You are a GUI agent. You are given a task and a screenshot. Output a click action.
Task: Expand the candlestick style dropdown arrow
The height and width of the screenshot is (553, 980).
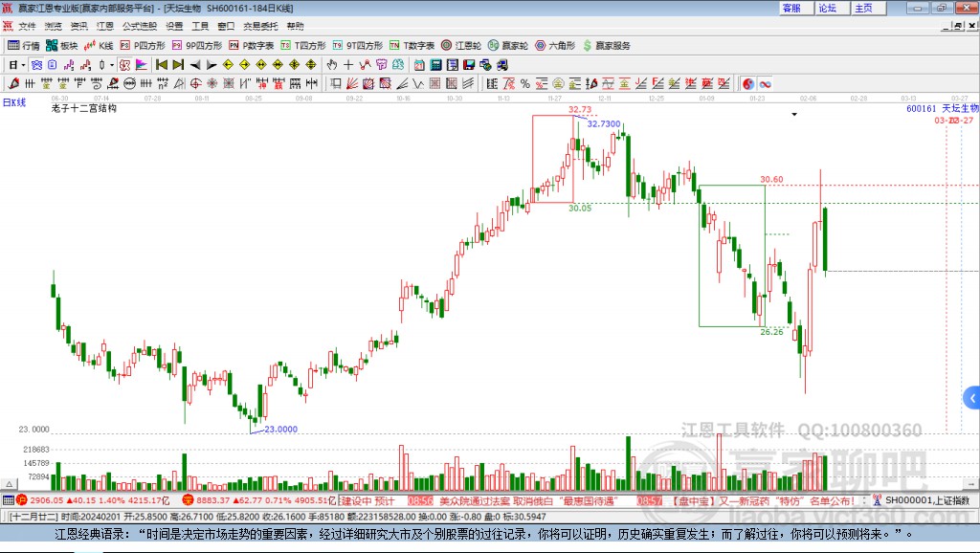(x=112, y=65)
